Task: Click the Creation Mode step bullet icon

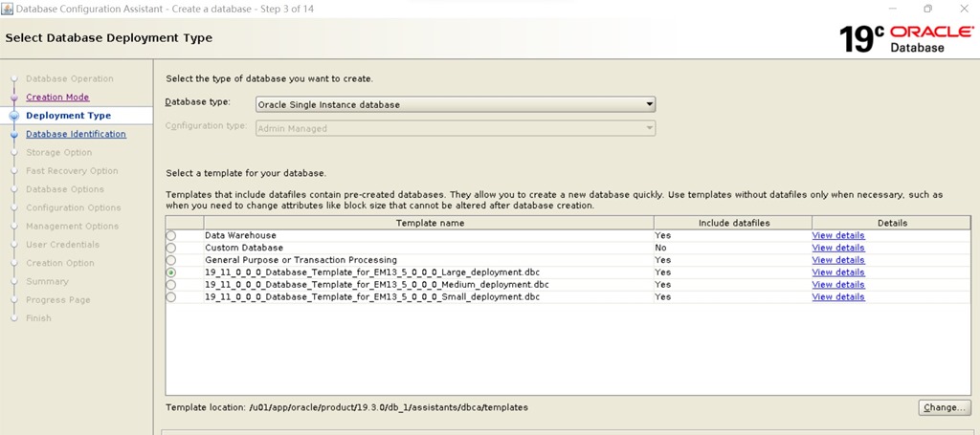Action: pos(14,98)
